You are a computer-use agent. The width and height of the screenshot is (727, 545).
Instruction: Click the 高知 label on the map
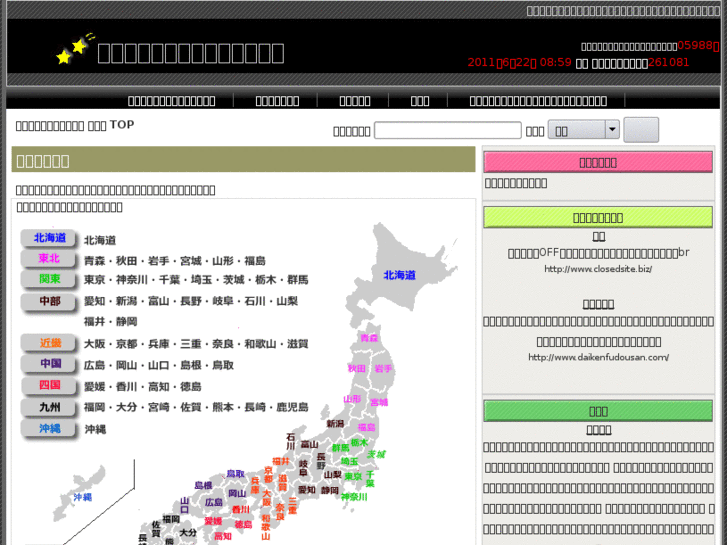[x=223, y=536]
